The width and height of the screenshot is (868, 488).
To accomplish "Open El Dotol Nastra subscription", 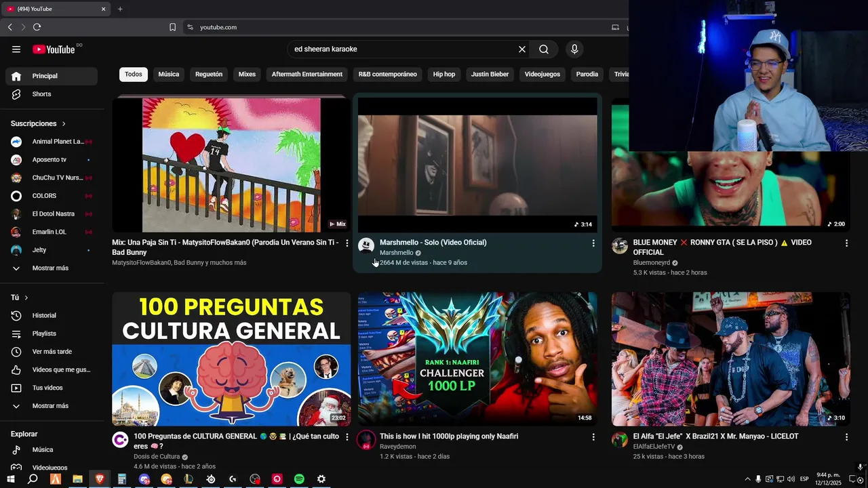I will click(52, 214).
